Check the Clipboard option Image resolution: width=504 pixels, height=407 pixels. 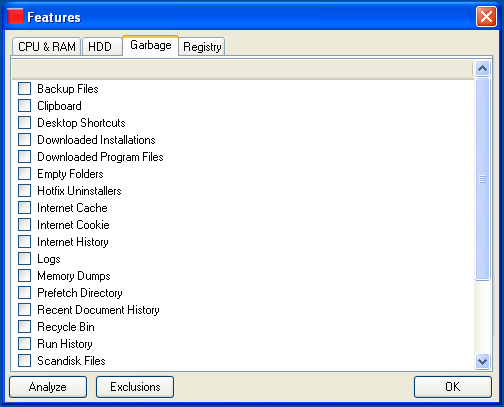tap(24, 106)
